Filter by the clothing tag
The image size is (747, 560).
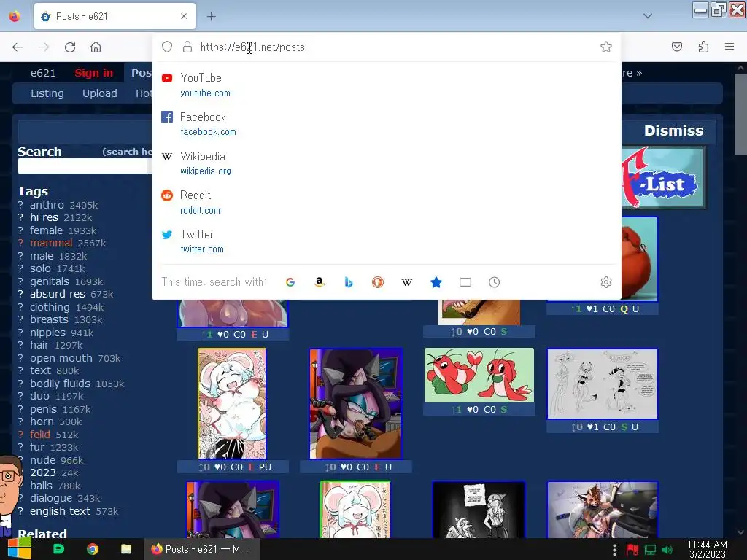click(x=50, y=307)
